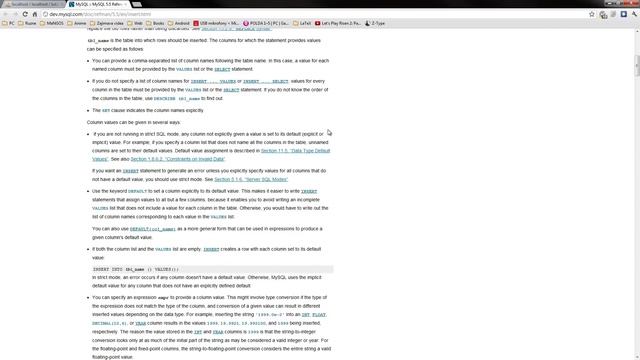Click the page vertical scrollbar thumb
Viewport: 640px width, 360px height.
636,65
